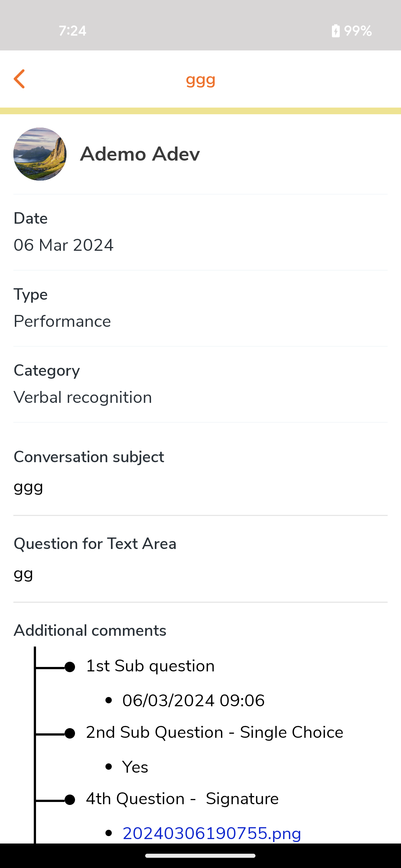Open the 20240306190755.png signature link
The image size is (401, 868).
pos(212,833)
